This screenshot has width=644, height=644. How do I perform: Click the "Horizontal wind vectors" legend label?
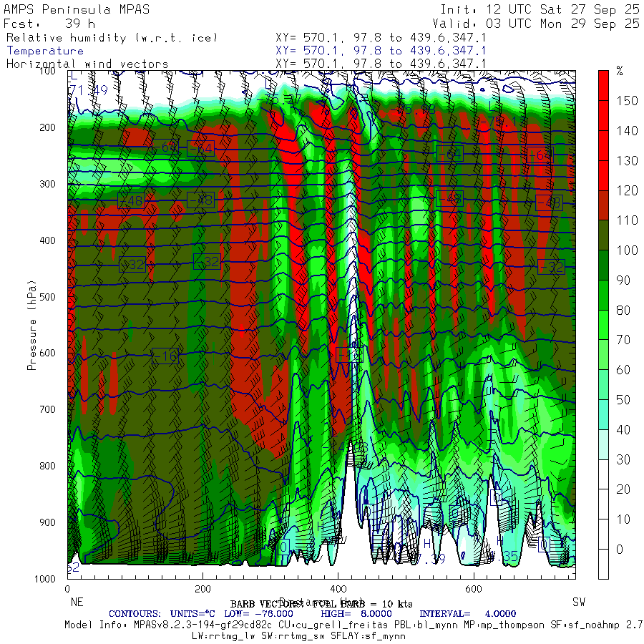pos(87,64)
